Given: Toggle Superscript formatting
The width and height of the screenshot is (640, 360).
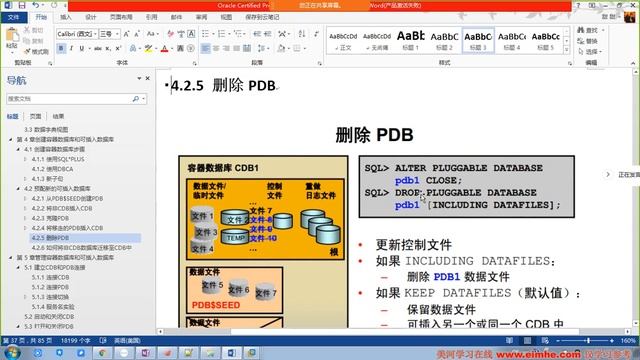Looking at the screenshot, I should coord(118,48).
